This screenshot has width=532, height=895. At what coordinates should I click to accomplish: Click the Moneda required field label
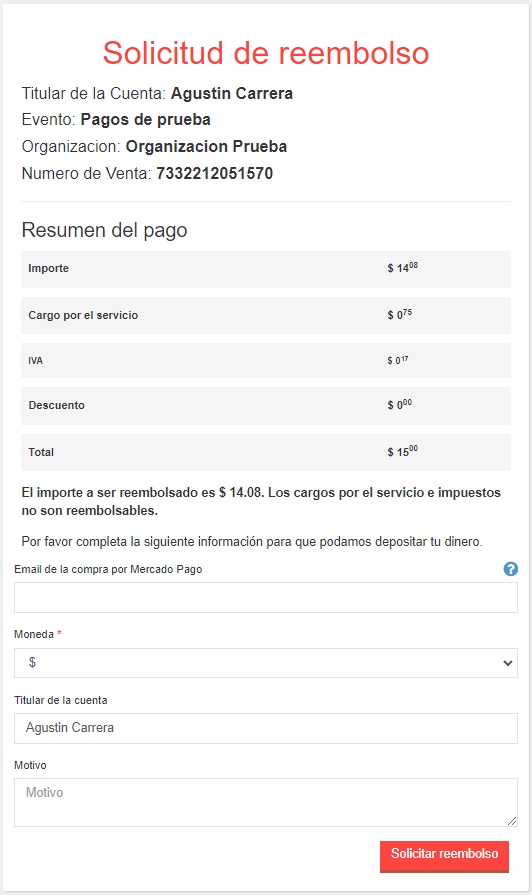[38, 634]
